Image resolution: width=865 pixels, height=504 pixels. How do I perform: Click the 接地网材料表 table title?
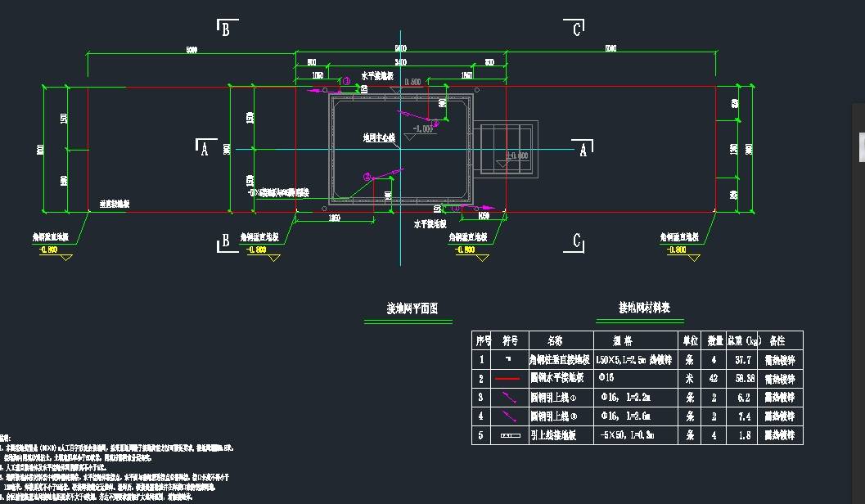click(x=644, y=308)
